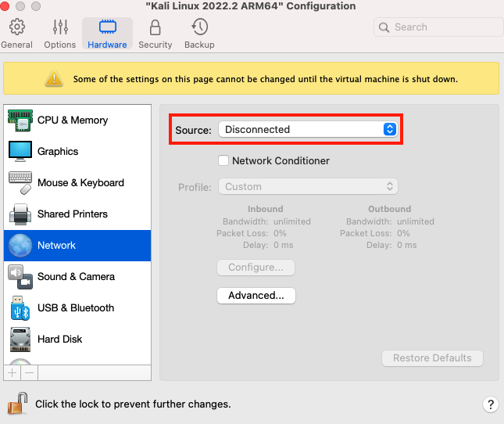Click the Restore Defaults button
The height and width of the screenshot is (424, 504).
pyautogui.click(x=432, y=358)
